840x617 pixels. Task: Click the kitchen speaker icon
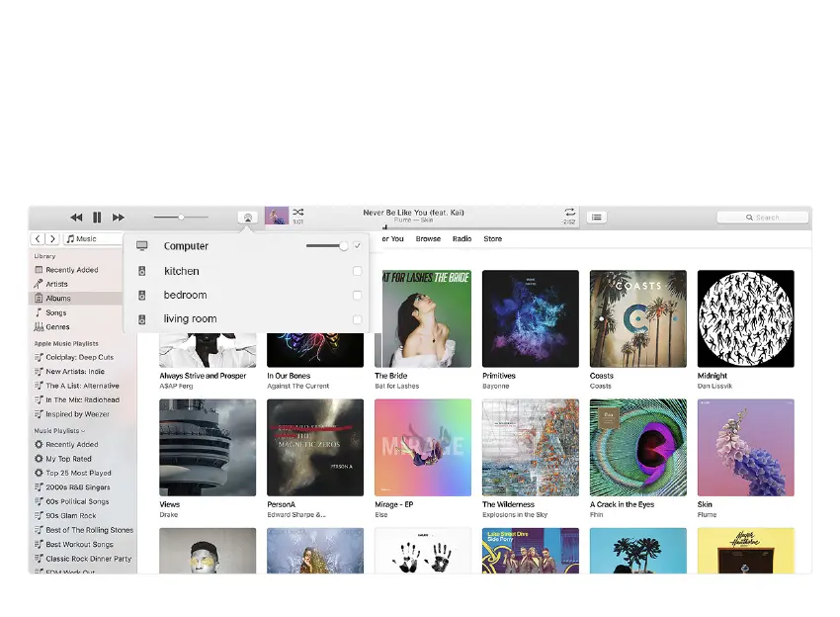click(142, 271)
